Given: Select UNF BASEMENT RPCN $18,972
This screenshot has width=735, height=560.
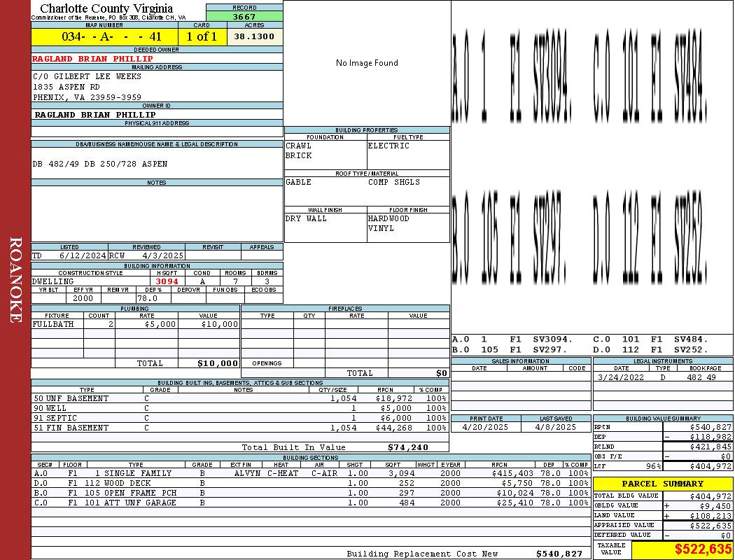Looking at the screenshot, I should (x=393, y=398).
